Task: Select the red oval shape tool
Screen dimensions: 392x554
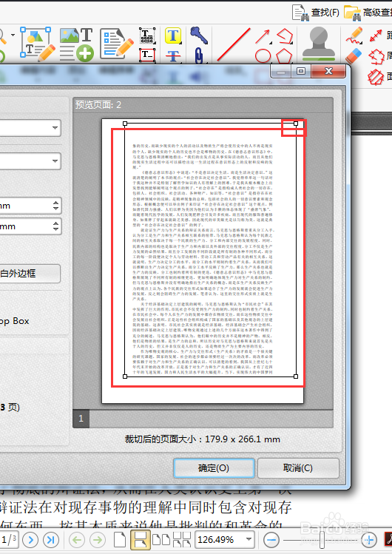Action: coord(263,55)
